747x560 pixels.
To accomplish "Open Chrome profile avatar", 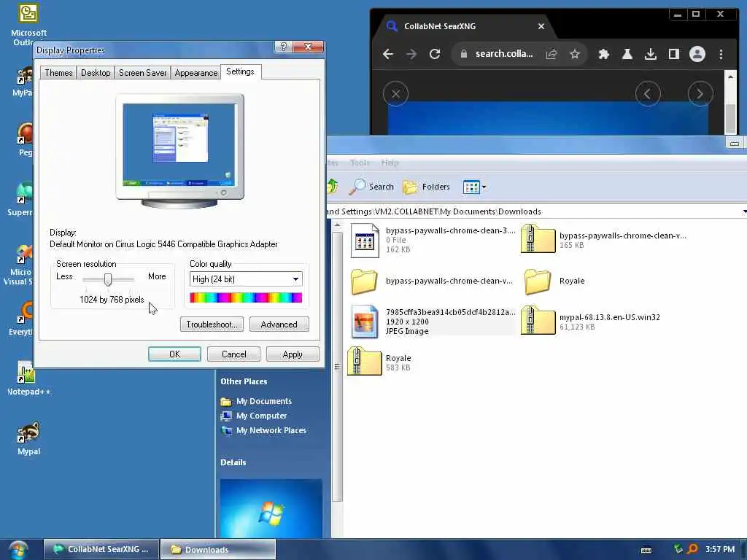I will (697, 54).
